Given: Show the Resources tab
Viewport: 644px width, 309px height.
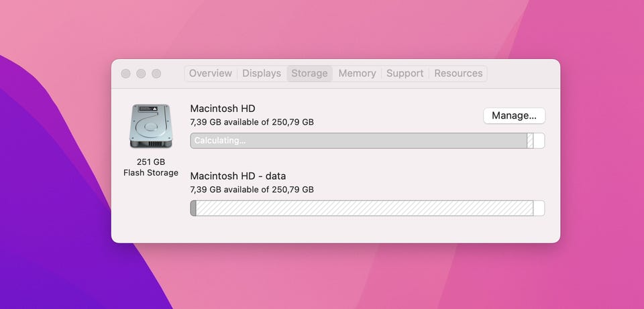Looking at the screenshot, I should coord(458,73).
